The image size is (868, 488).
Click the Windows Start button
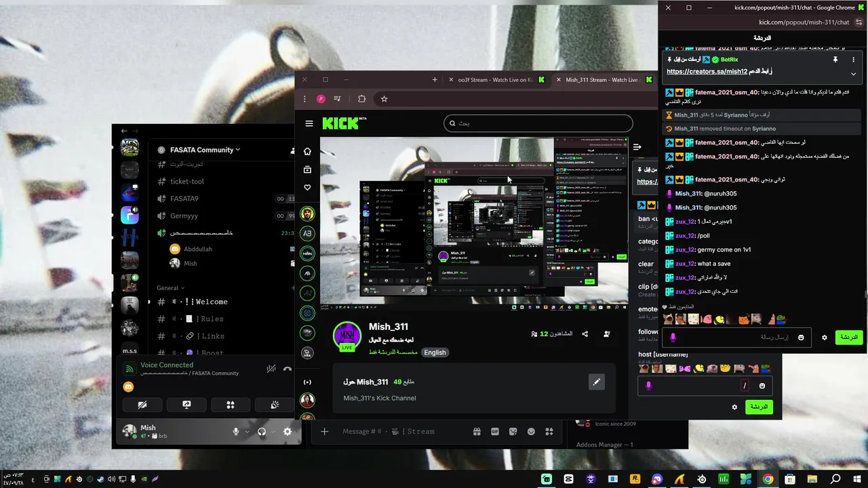(857, 479)
